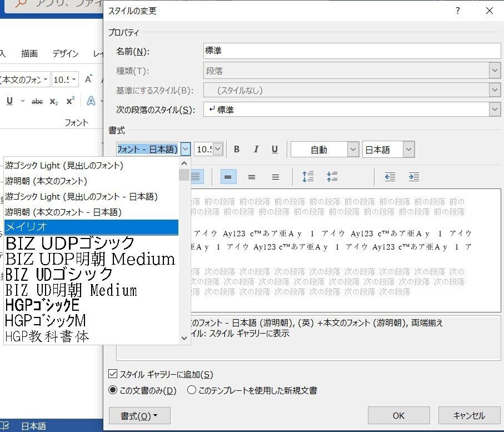Apply subscript x₂ in ribbon
This screenshot has height=432, width=504.
tap(54, 102)
